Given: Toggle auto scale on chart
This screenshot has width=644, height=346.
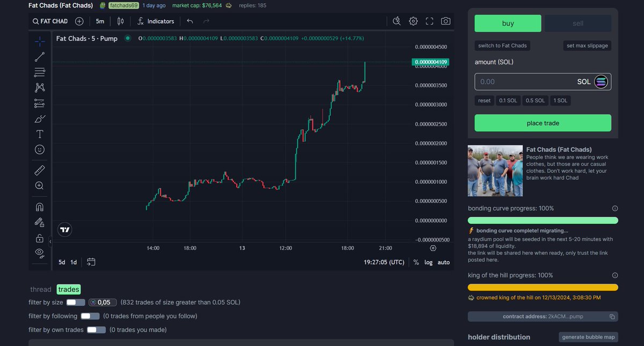Looking at the screenshot, I should click(444, 262).
